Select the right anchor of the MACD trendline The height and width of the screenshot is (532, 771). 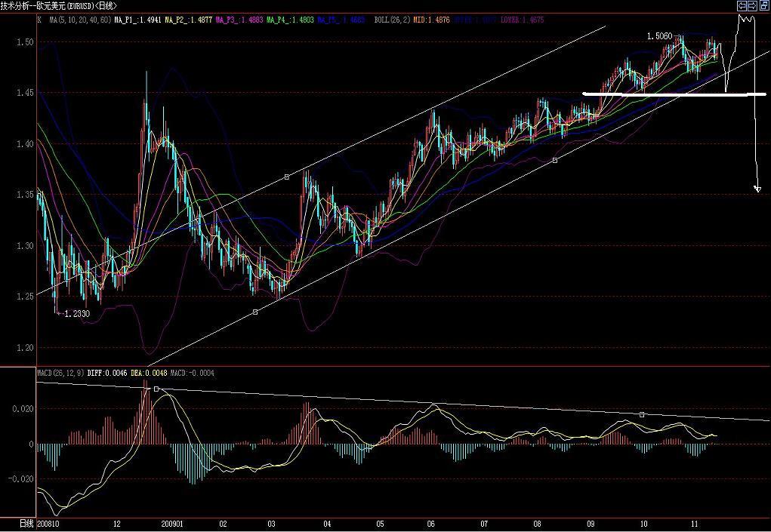(642, 414)
